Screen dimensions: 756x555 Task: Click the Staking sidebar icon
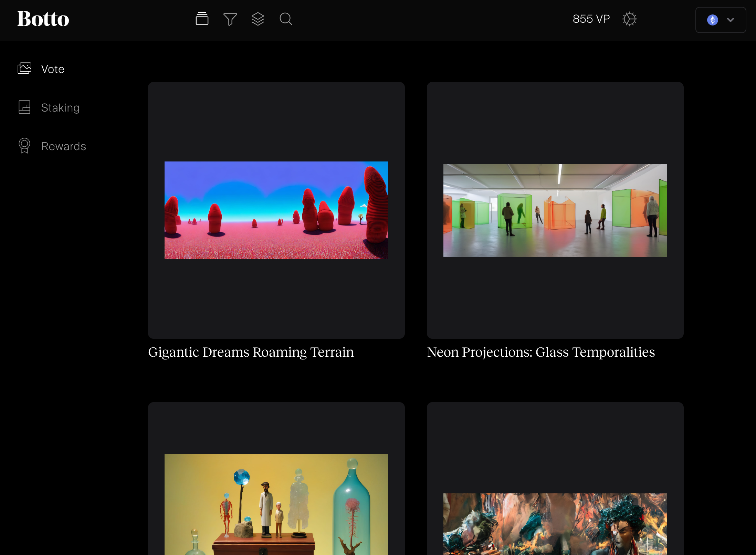pyautogui.click(x=24, y=107)
